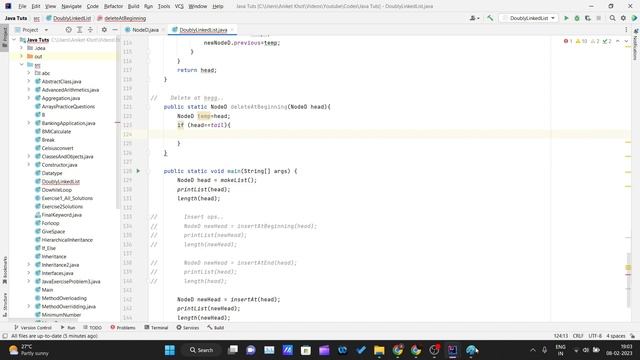640x360 pixels.
Task: Run the DoublyLinkedList configuration
Action: [566, 18]
